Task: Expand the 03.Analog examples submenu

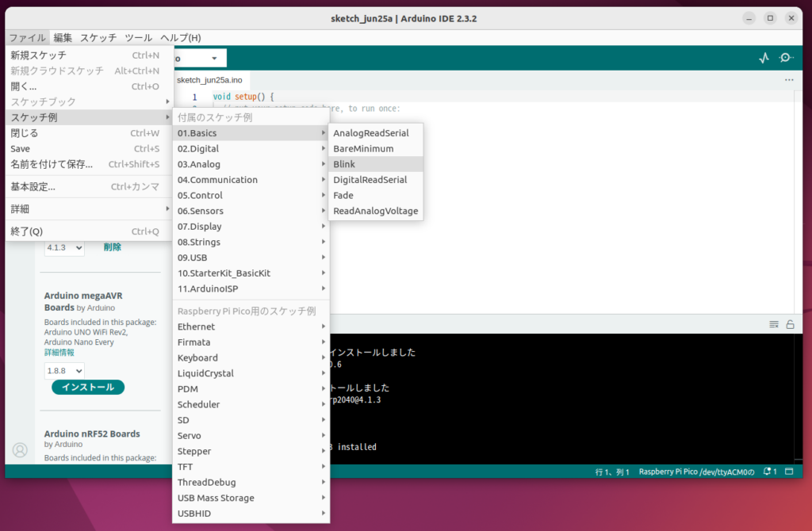Action: coord(251,164)
